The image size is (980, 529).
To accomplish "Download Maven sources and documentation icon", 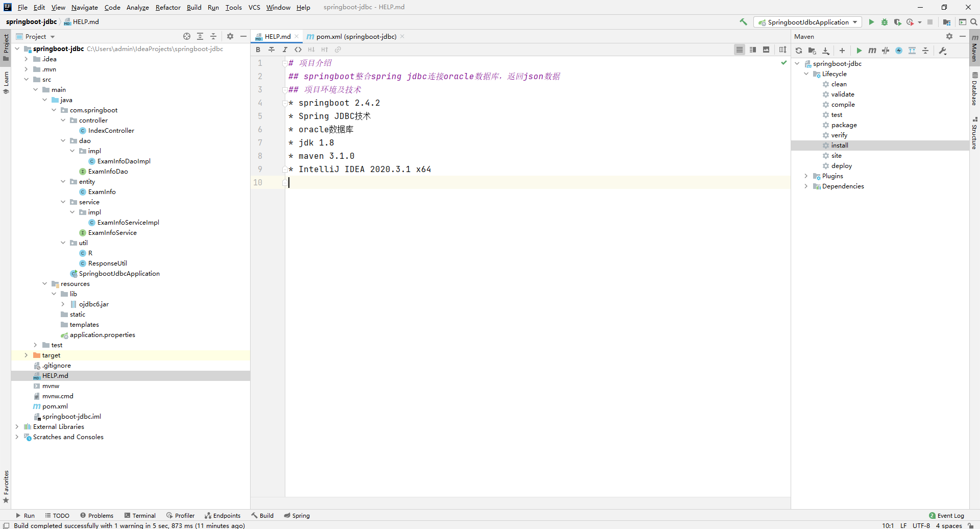I will tap(826, 51).
